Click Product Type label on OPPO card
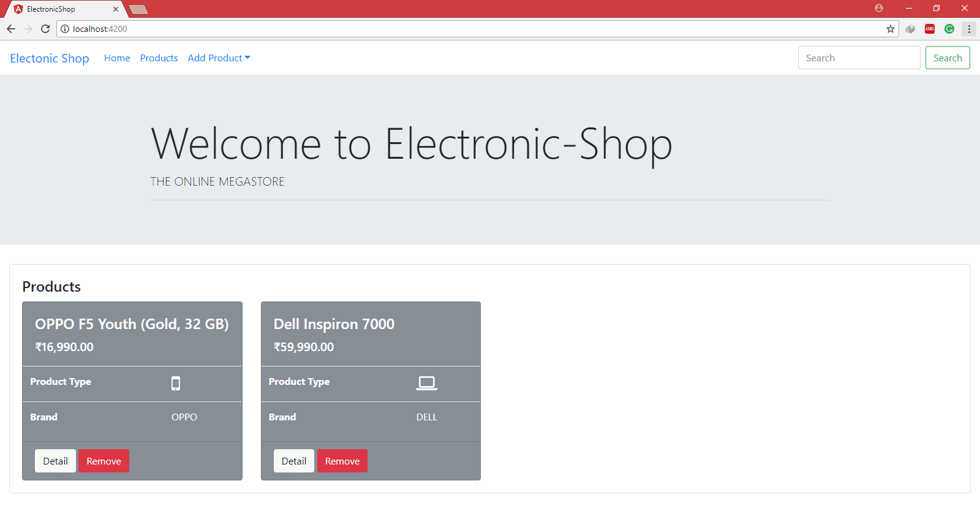 [61, 381]
